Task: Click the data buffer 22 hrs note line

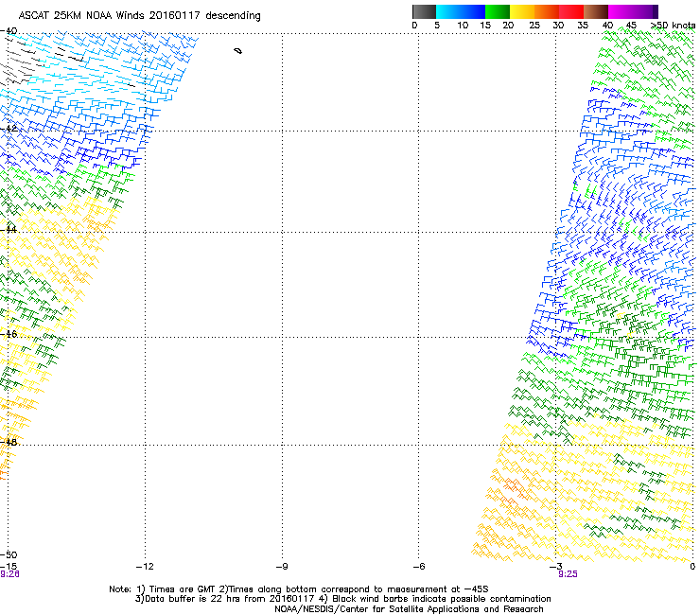Action: pos(342,599)
